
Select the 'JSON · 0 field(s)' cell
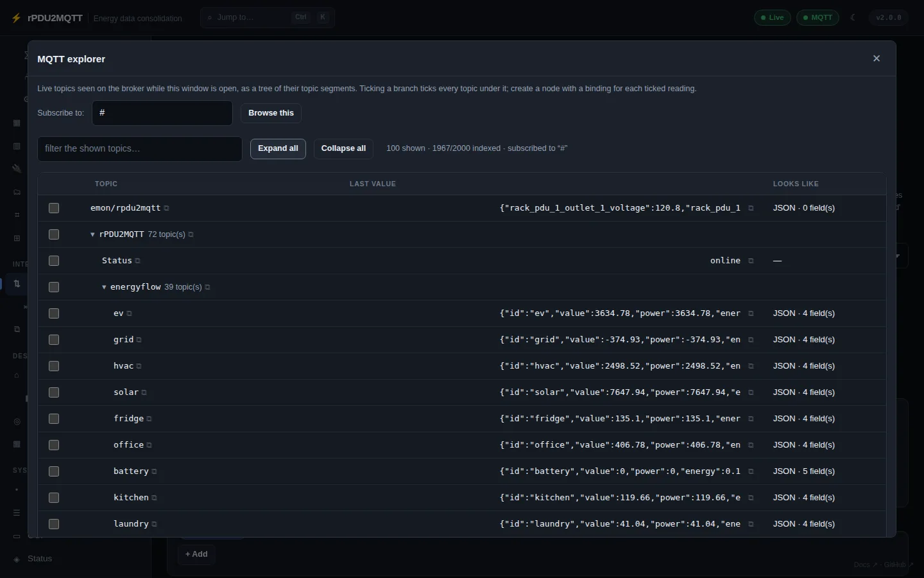click(804, 208)
